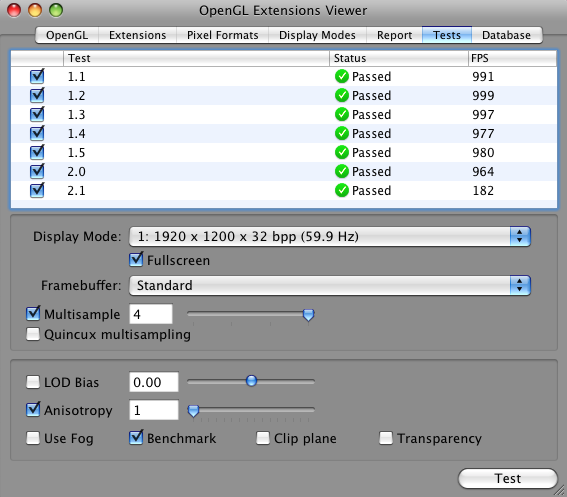Sort by the FPS column header
The height and width of the screenshot is (497, 567).
click(x=512, y=58)
